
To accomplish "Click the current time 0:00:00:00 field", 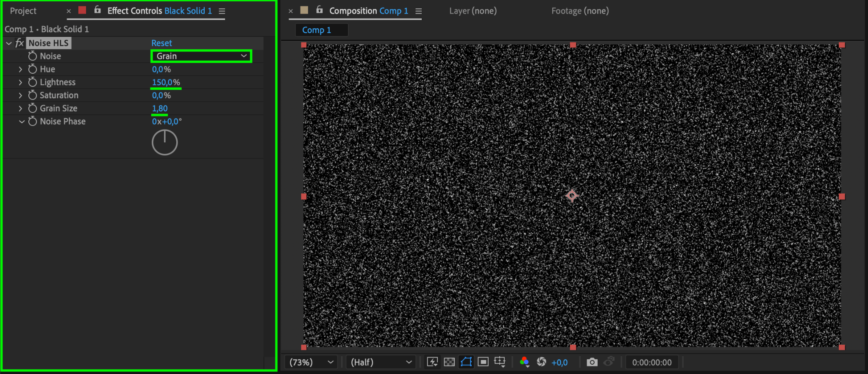I will tap(651, 363).
